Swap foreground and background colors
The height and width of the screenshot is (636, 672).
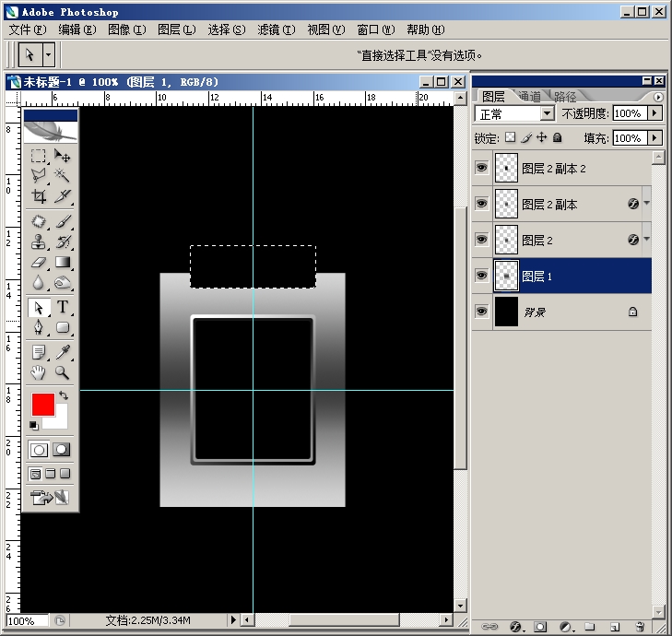(64, 395)
